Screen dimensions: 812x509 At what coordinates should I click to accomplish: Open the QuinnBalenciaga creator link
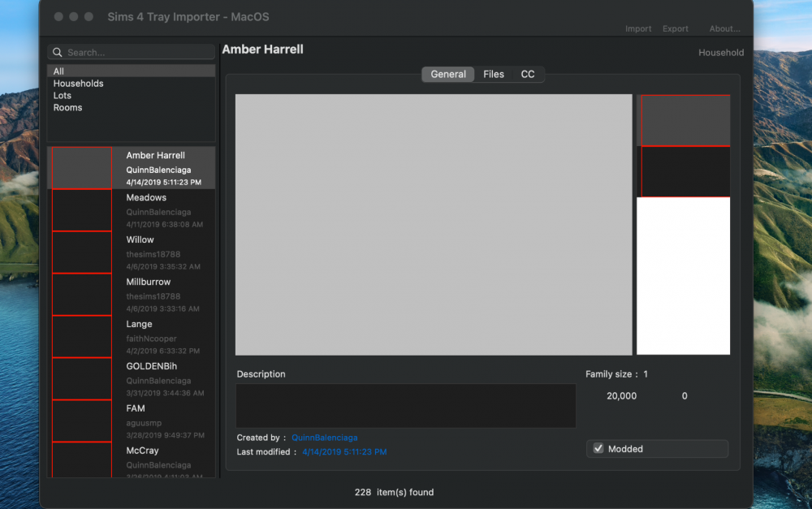coord(324,438)
